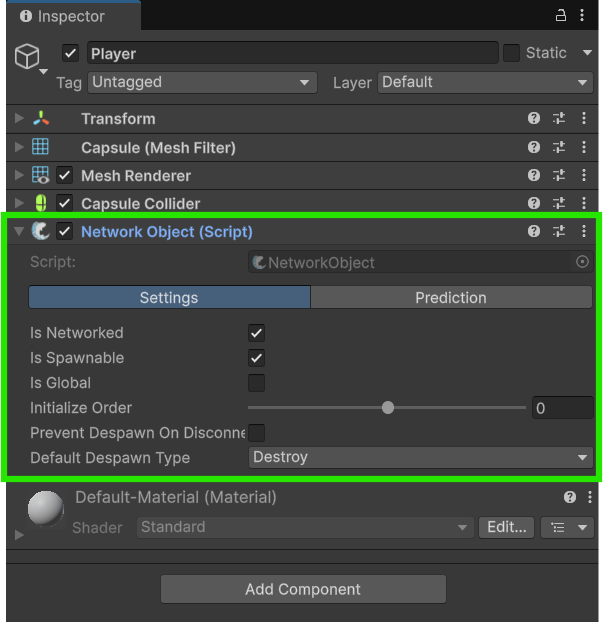Expand the Capsule Mesh Filter component

[x=19, y=147]
